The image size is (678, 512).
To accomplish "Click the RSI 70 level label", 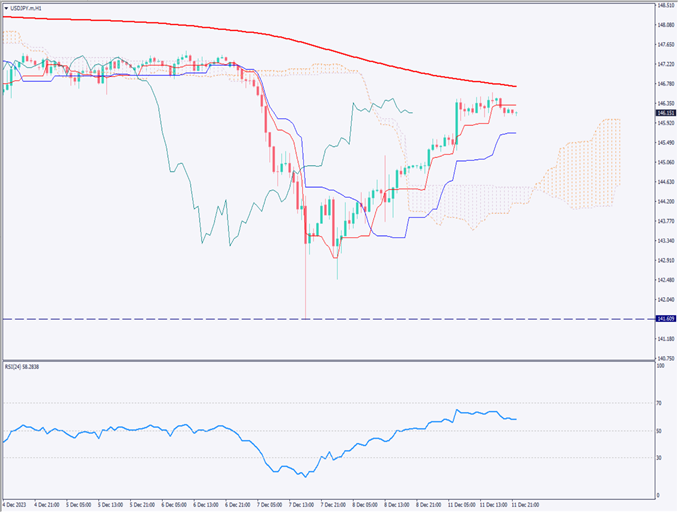I will [x=659, y=402].
